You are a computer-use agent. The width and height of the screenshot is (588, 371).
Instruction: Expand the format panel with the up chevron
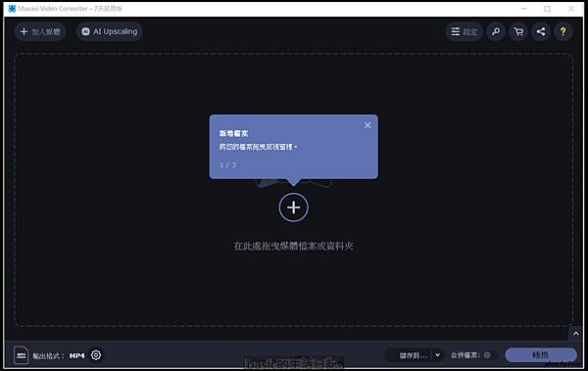click(x=575, y=333)
